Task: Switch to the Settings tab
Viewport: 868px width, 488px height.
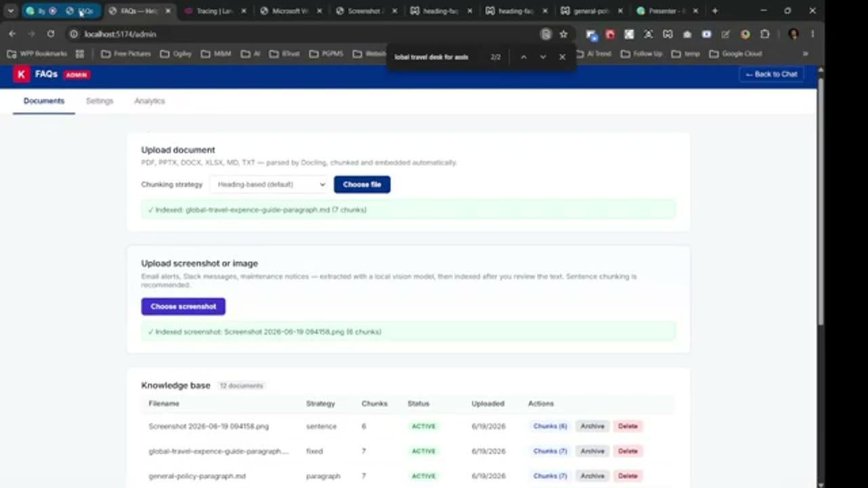Action: tap(100, 101)
